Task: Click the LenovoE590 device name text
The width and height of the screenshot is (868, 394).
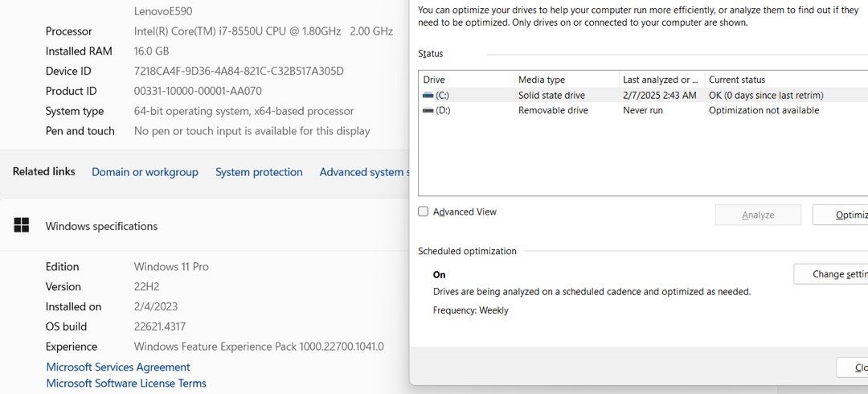Action: 163,11
